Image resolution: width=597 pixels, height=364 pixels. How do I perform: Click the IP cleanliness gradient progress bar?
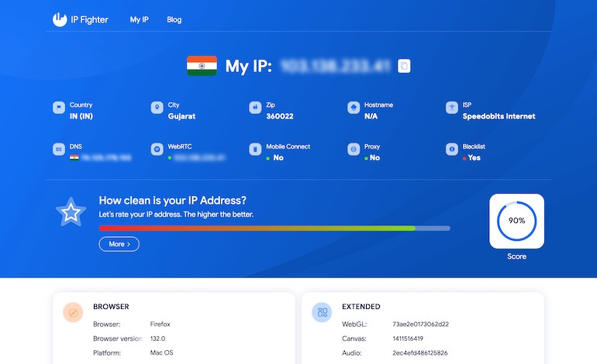pos(274,228)
